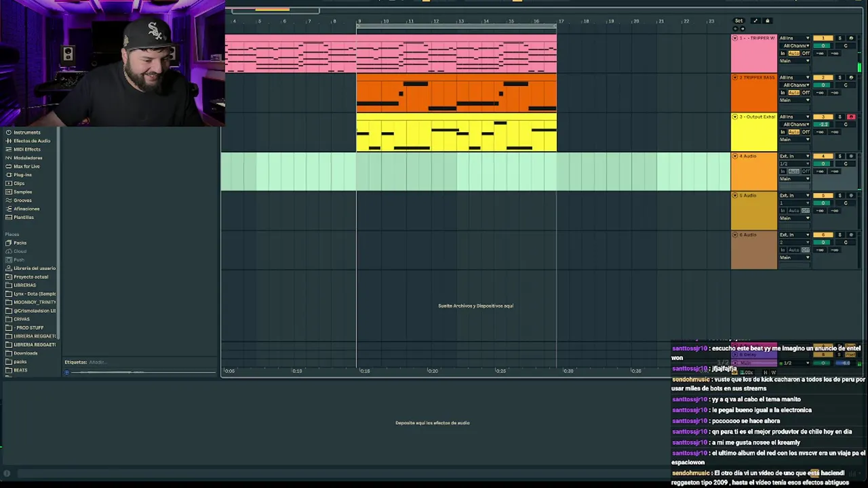Open Afinaciones browser category

26,209
